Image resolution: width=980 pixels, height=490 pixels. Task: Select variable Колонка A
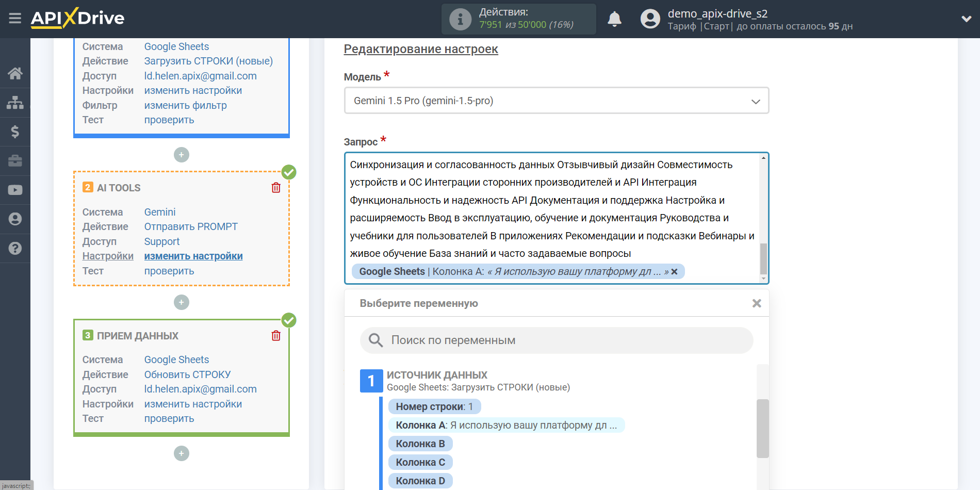(x=506, y=425)
